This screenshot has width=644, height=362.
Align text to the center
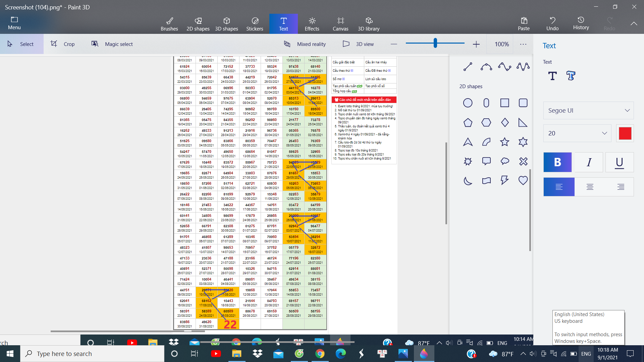(x=590, y=187)
